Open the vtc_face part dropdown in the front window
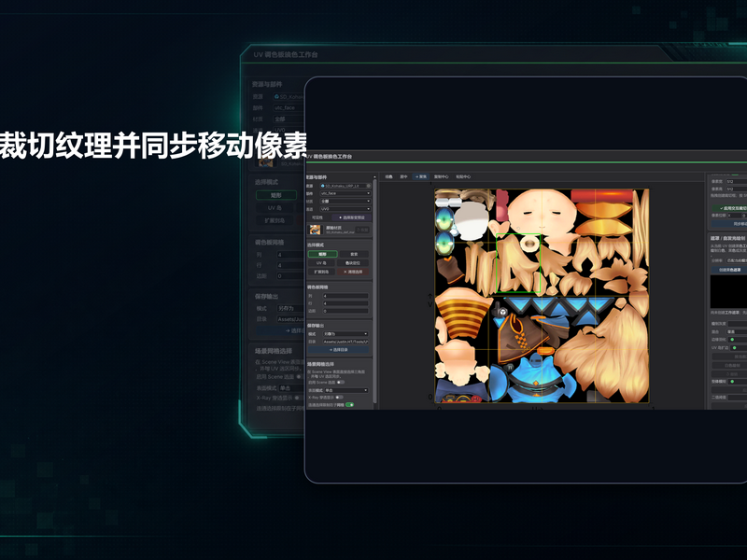747x560 pixels. pos(345,193)
